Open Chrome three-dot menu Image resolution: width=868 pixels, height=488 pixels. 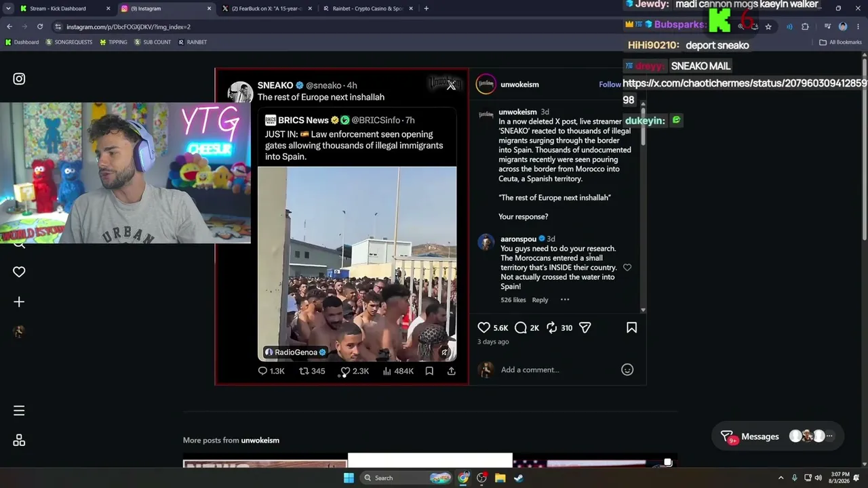pyautogui.click(x=858, y=26)
